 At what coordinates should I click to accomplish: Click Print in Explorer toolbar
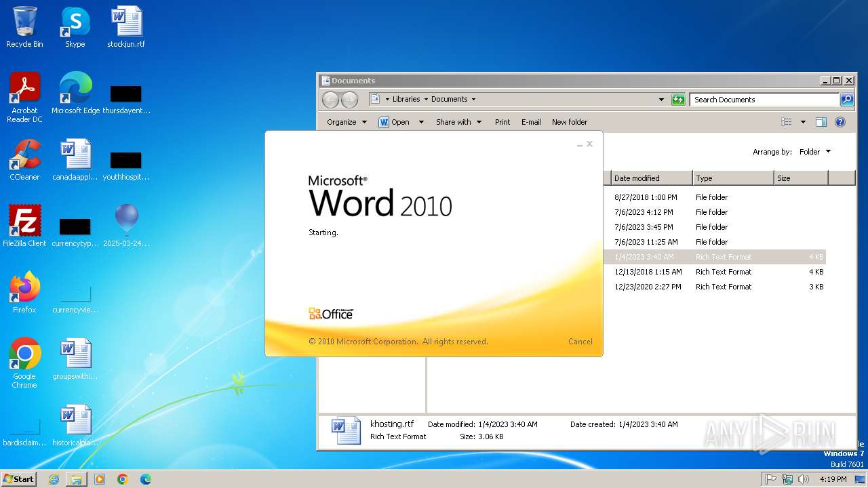pos(502,122)
